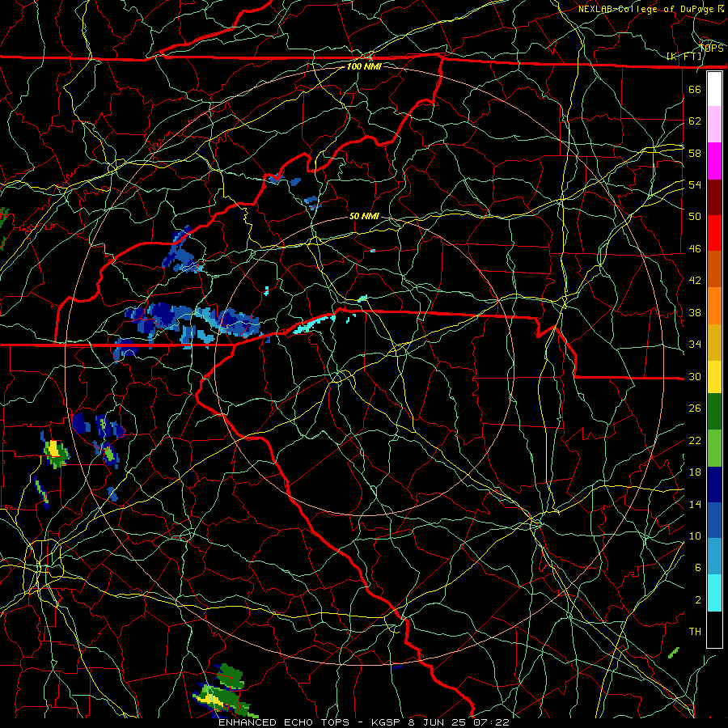Select the 54 scale label

[x=695, y=184]
